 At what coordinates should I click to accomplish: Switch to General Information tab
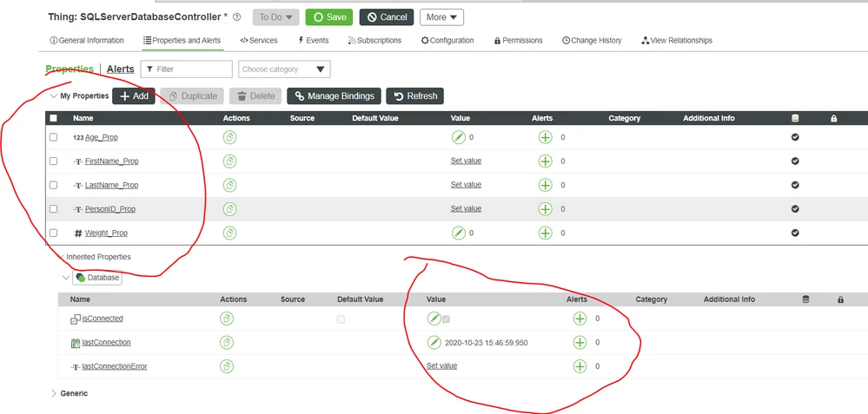point(87,40)
